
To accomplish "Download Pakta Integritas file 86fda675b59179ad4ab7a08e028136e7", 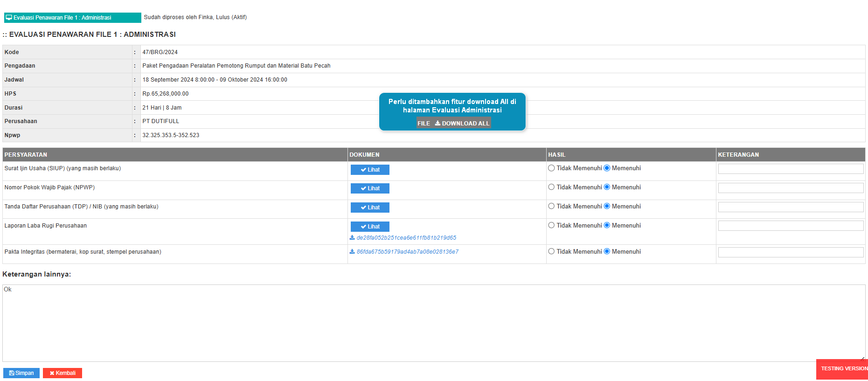I will click(407, 252).
